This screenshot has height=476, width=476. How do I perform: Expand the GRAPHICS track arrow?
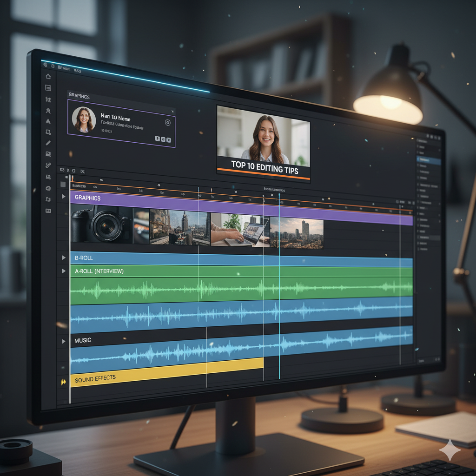click(64, 197)
